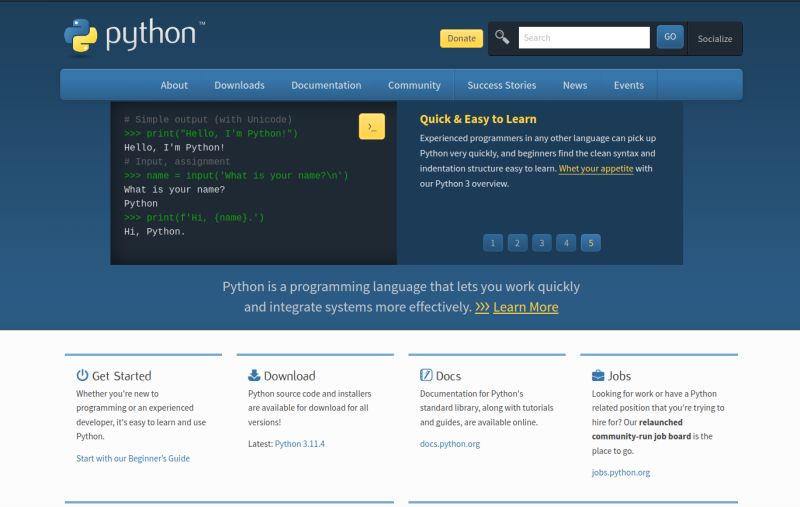Open the Python 3.11.4 download link
Viewport: 800px width, 507px height.
299,444
